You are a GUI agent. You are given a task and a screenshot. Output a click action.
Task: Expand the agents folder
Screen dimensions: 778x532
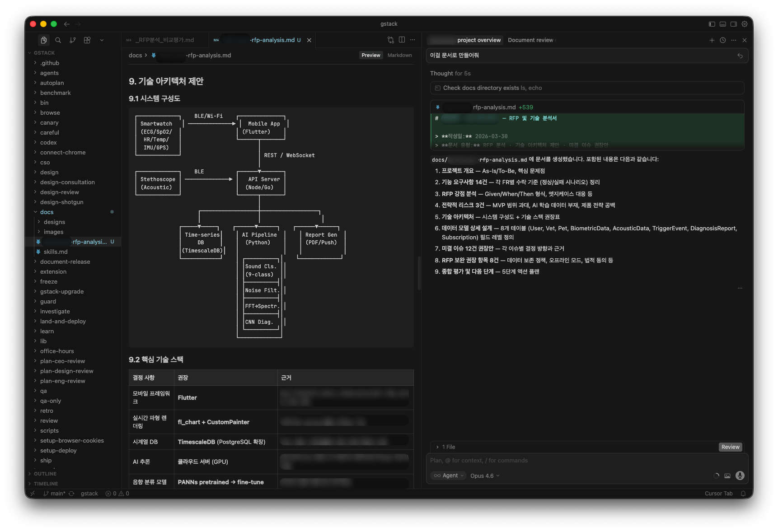click(73, 73)
